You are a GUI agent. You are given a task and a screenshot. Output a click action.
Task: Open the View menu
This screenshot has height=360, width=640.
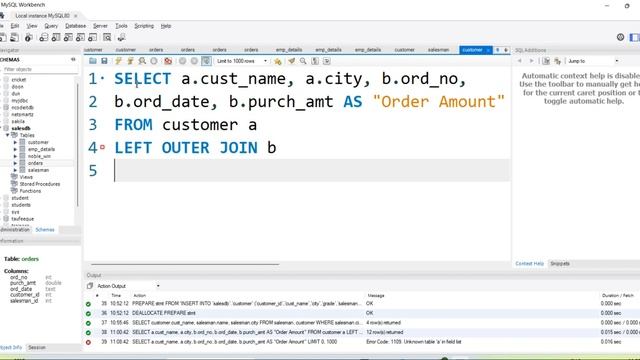tap(32, 26)
